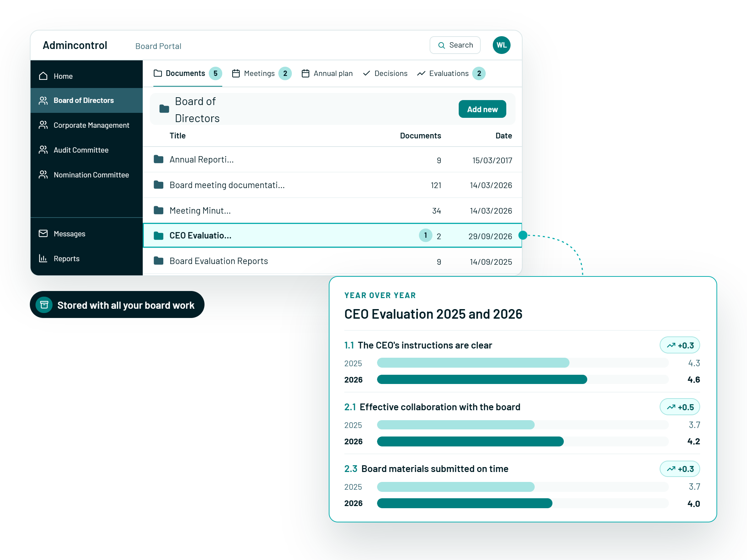Click the trend arrow in instructions +0.3 badge
Image resolution: width=747 pixels, height=560 pixels.
coord(671,345)
